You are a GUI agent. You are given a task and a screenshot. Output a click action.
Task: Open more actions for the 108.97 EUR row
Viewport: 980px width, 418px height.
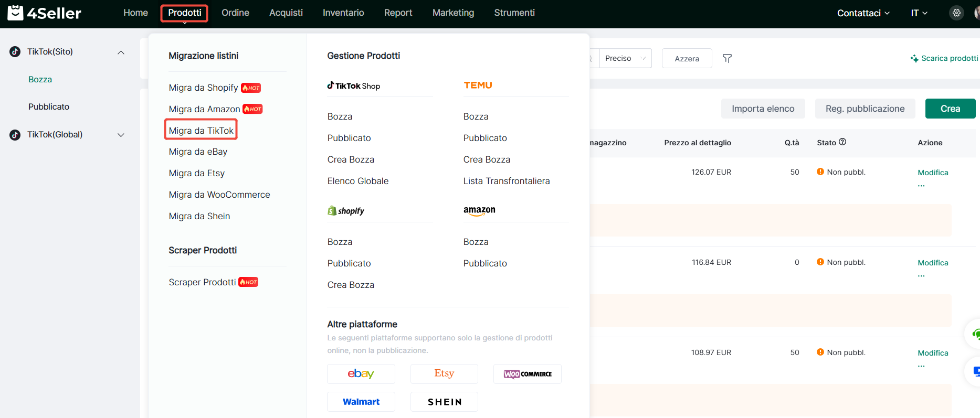921,366
